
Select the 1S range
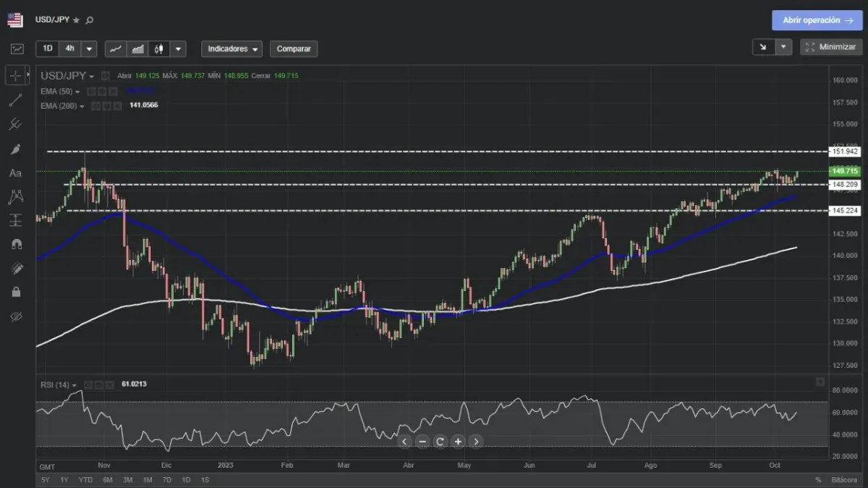pos(205,480)
